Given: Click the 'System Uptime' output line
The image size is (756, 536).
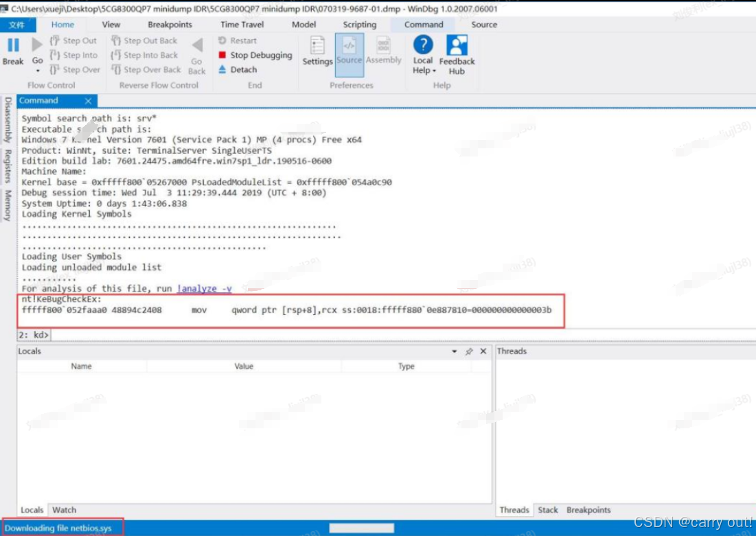Looking at the screenshot, I should tap(104, 203).
